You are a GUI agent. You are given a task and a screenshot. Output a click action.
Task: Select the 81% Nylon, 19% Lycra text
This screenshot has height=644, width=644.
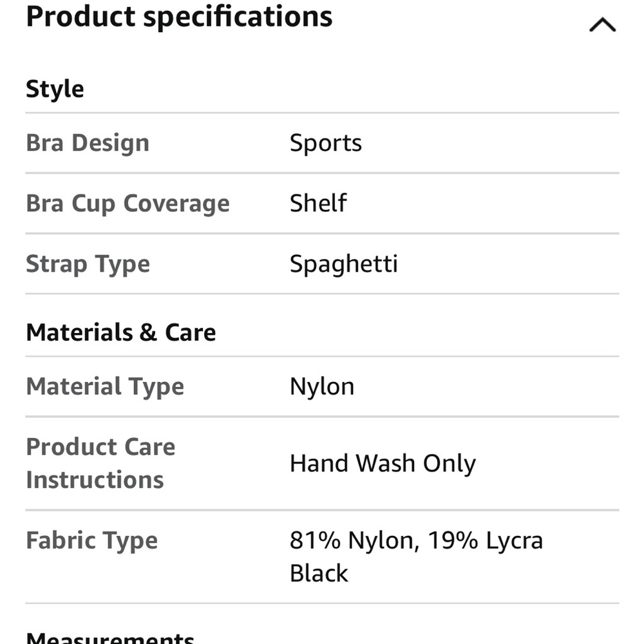(416, 540)
